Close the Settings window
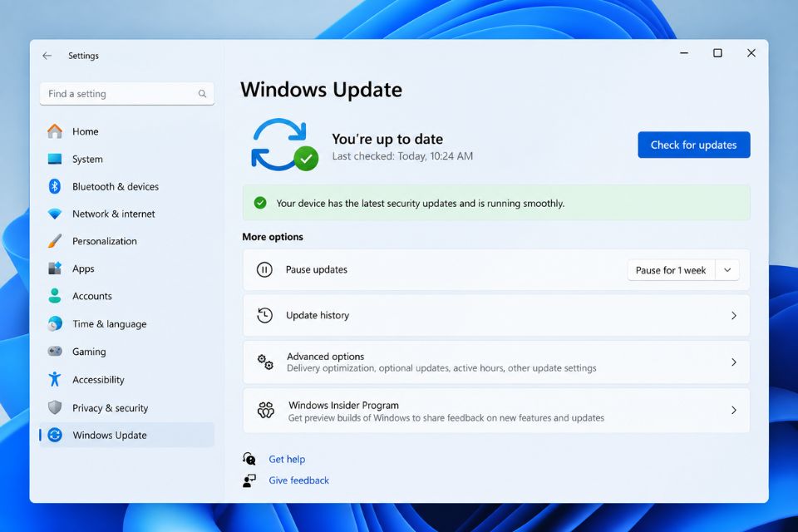This screenshot has width=798, height=532. pos(751,53)
